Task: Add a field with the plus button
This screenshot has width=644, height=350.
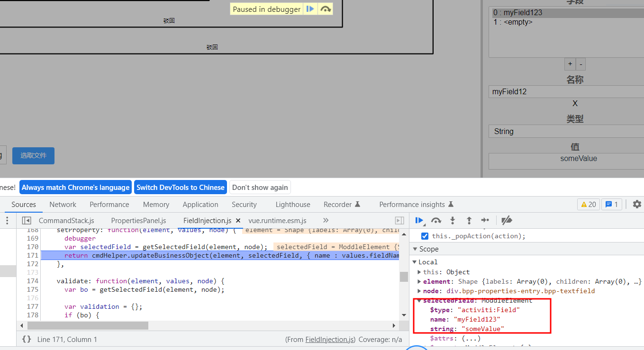Action: (x=570, y=64)
